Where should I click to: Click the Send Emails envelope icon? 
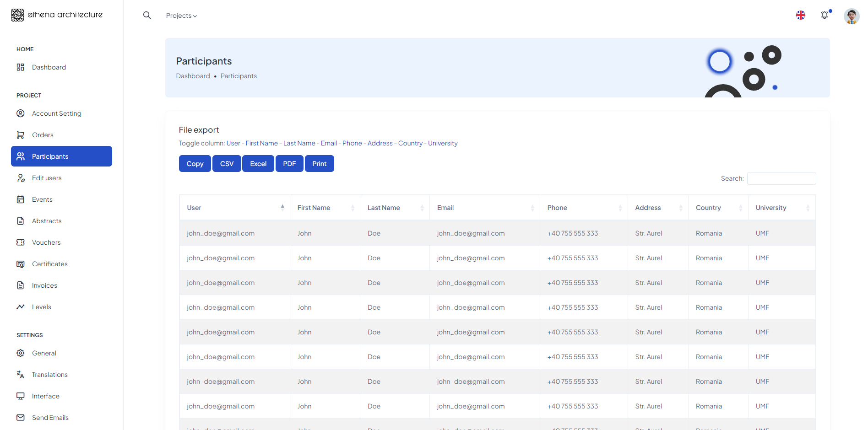tap(21, 418)
